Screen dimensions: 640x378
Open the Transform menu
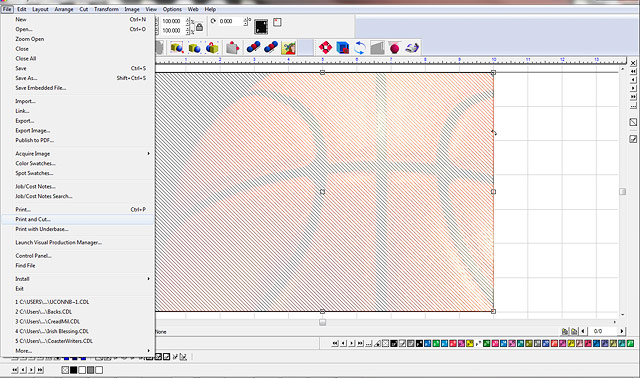[106, 9]
